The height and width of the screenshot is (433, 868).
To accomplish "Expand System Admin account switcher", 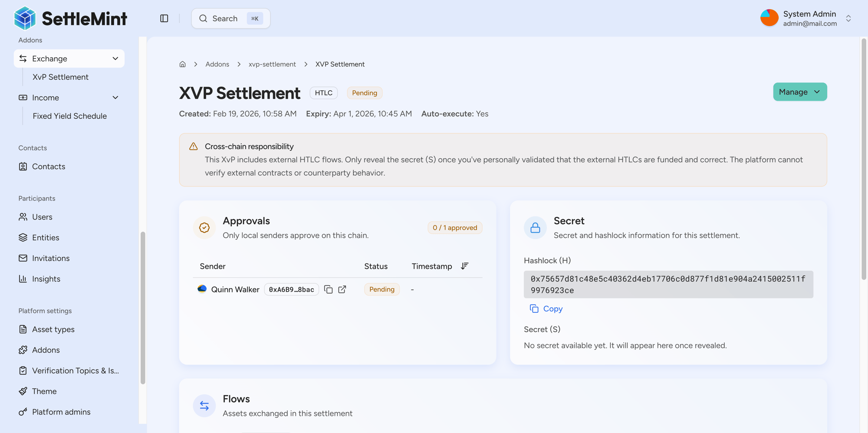I will coord(848,18).
